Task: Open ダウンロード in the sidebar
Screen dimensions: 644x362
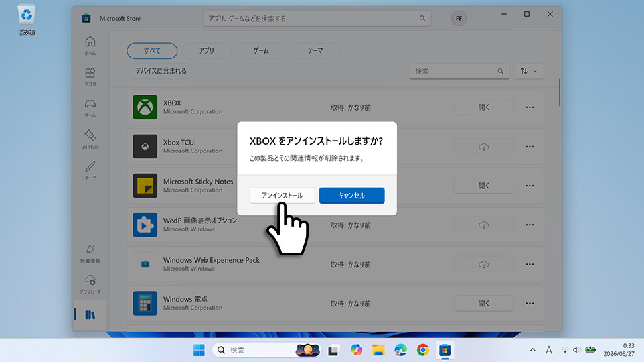Action: [x=90, y=284]
